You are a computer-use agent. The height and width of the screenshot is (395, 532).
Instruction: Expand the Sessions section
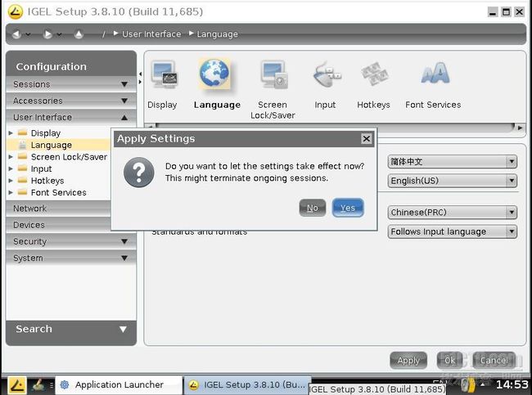(71, 83)
